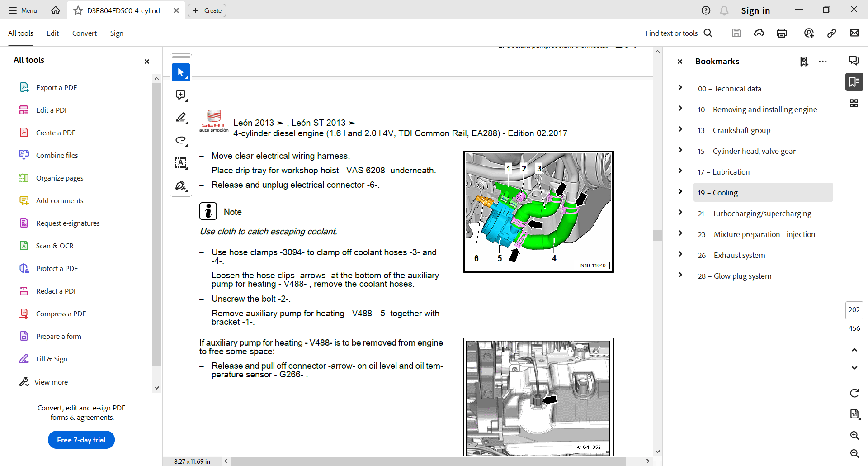Expand the 13 – Crankshaft group bookmark
Viewport: 868px width, 466px height.
tap(680, 129)
